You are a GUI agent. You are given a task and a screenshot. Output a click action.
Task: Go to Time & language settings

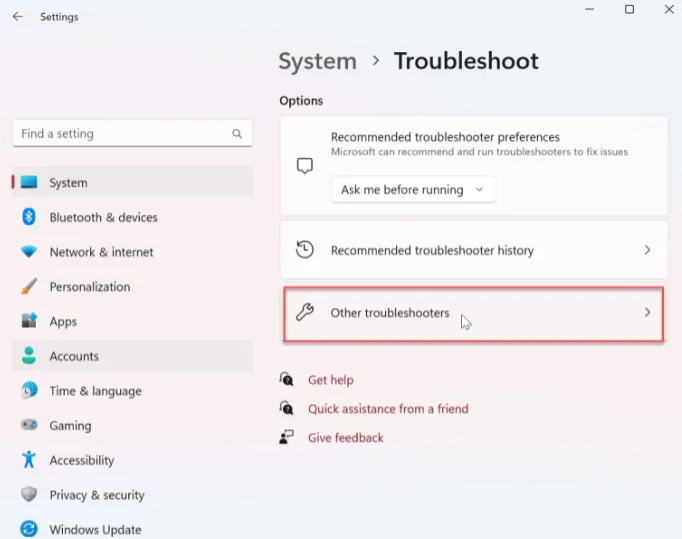[95, 391]
